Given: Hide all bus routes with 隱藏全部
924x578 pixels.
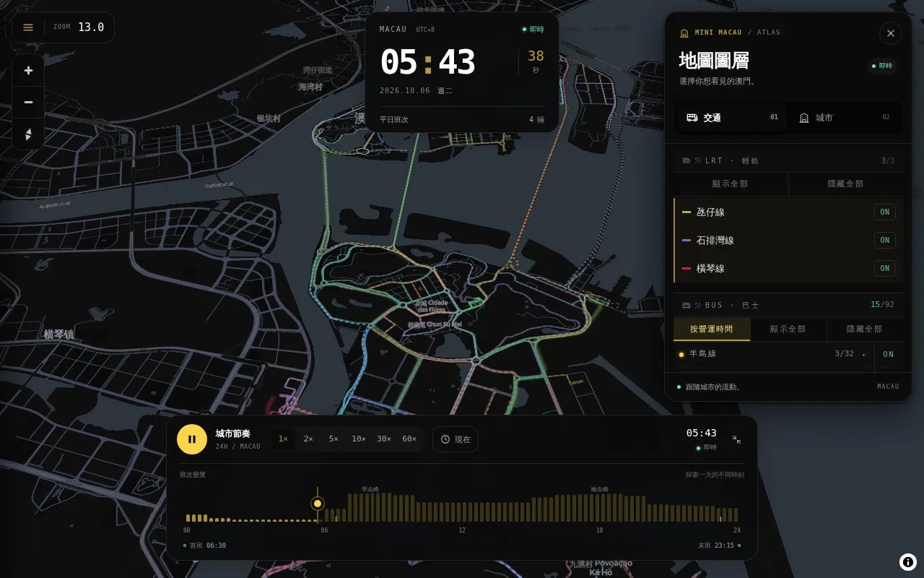Looking at the screenshot, I should (865, 329).
